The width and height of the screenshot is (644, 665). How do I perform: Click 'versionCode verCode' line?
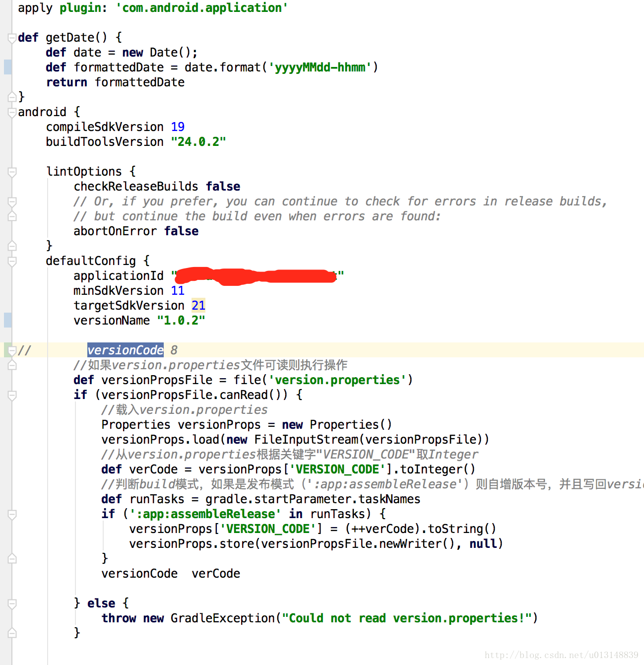click(171, 574)
